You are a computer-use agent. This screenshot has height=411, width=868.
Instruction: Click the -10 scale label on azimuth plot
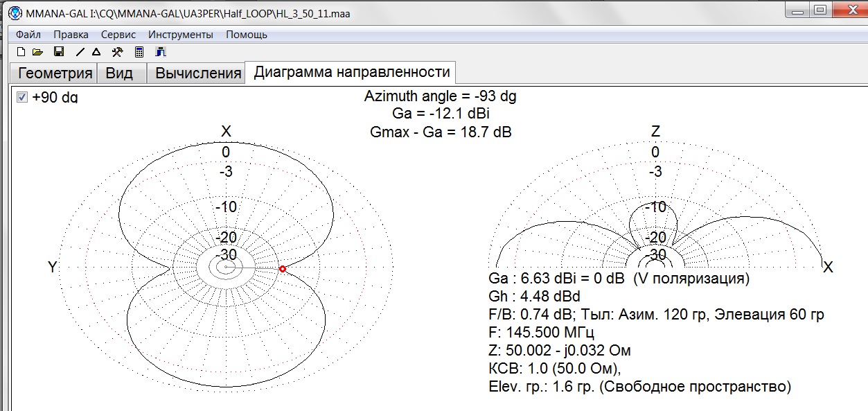pyautogui.click(x=227, y=207)
